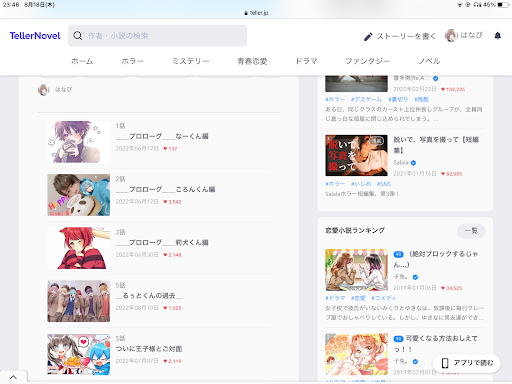The width and height of the screenshot is (512, 384).
Task: Open notifications bell icon
Action: point(498,36)
